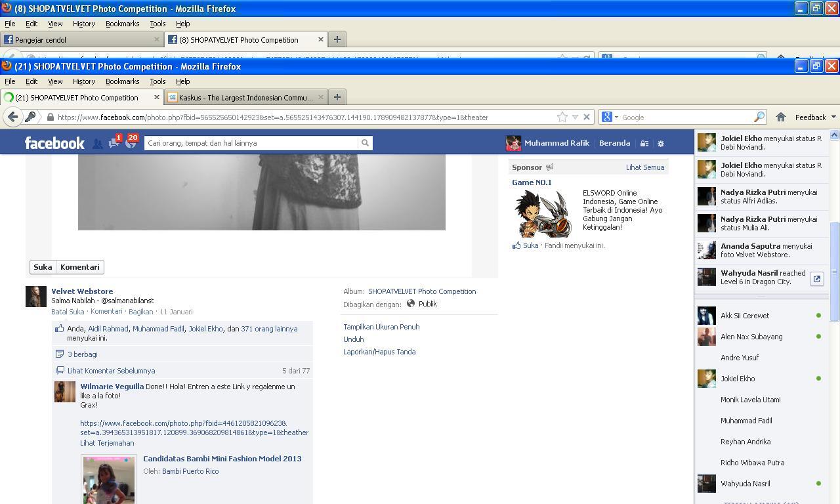Click the Komentari button under photo
Viewport: 840px width, 504px height.
tap(79, 267)
